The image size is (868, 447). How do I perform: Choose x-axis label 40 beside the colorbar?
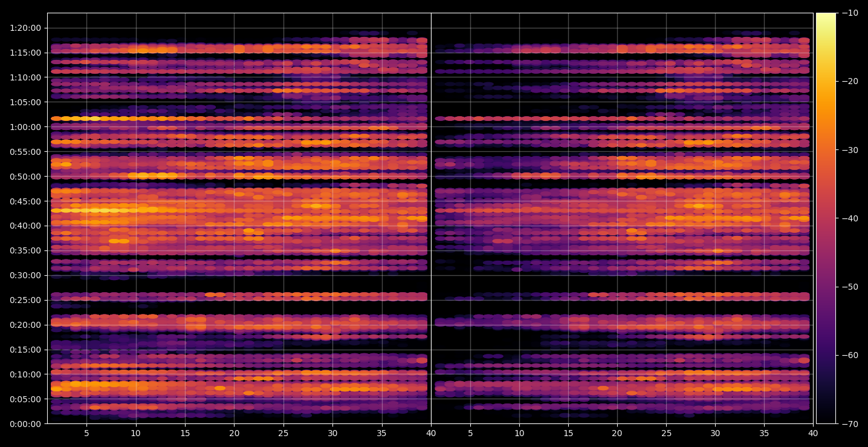click(813, 433)
